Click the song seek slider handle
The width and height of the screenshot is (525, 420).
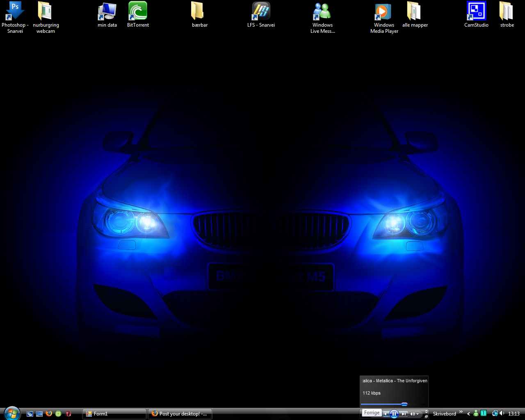[x=404, y=404]
